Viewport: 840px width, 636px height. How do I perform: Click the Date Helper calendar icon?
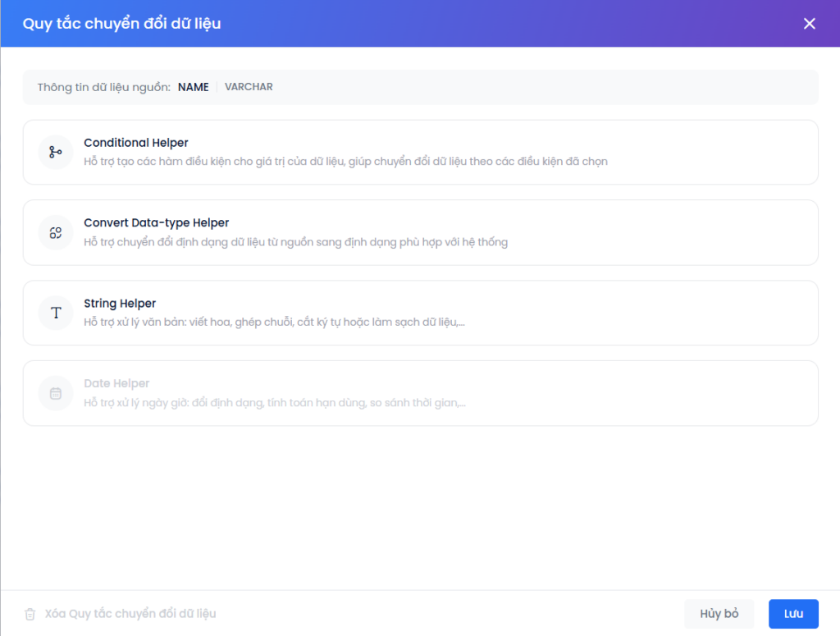(56, 393)
